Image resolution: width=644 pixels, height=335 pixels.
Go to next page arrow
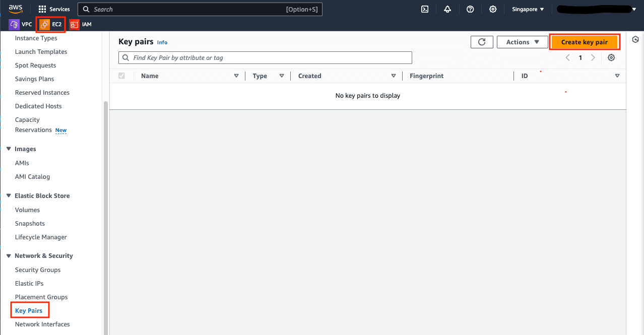[x=593, y=57]
